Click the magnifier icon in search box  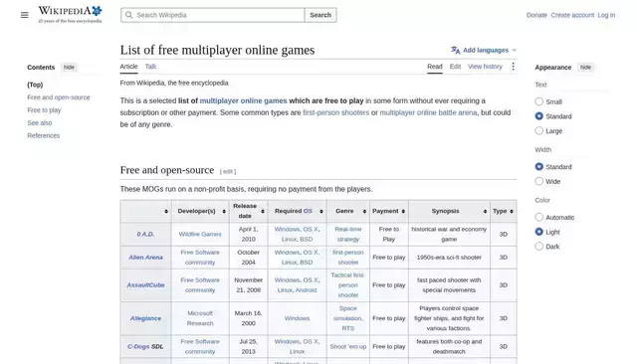[128, 15]
